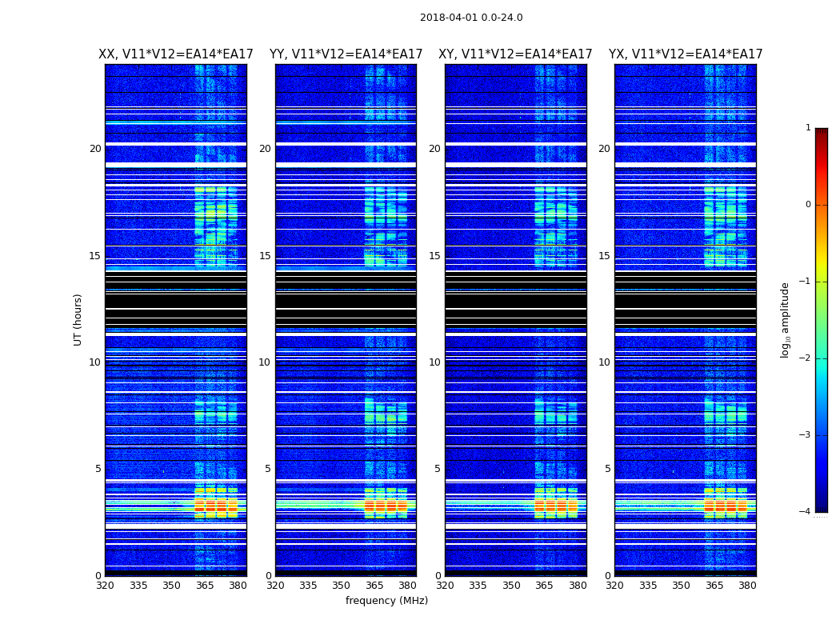Pick the dark blue bottom of colorbar
840x640 pixels.
pyautogui.click(x=821, y=507)
